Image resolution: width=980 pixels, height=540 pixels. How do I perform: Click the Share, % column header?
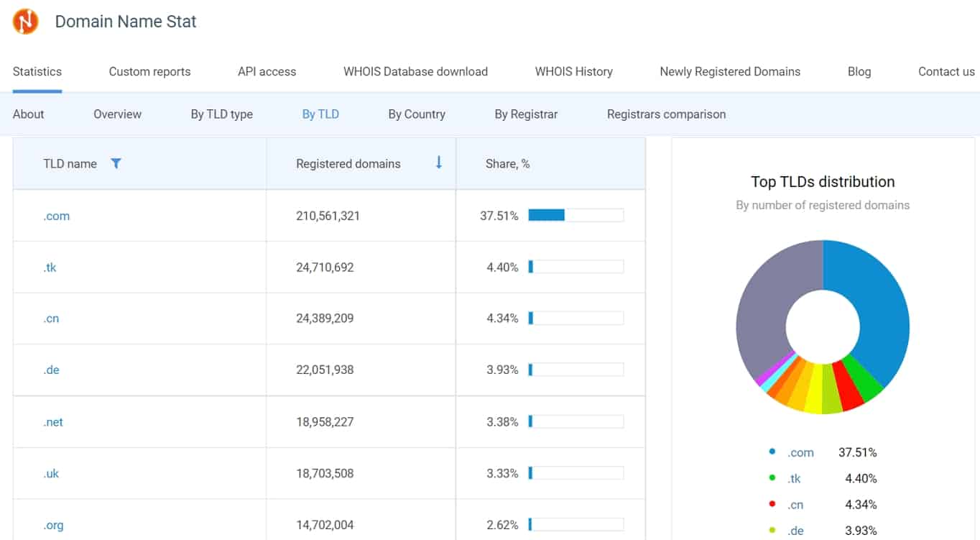tap(507, 164)
